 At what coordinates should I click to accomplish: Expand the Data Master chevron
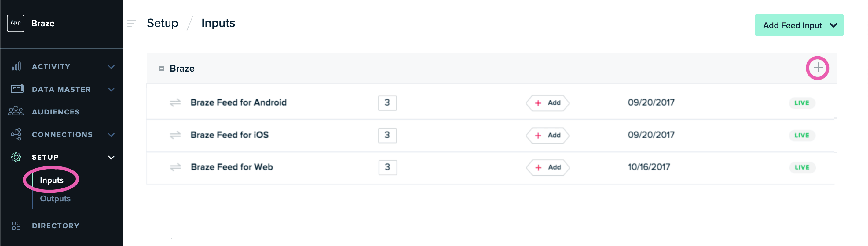click(x=111, y=89)
